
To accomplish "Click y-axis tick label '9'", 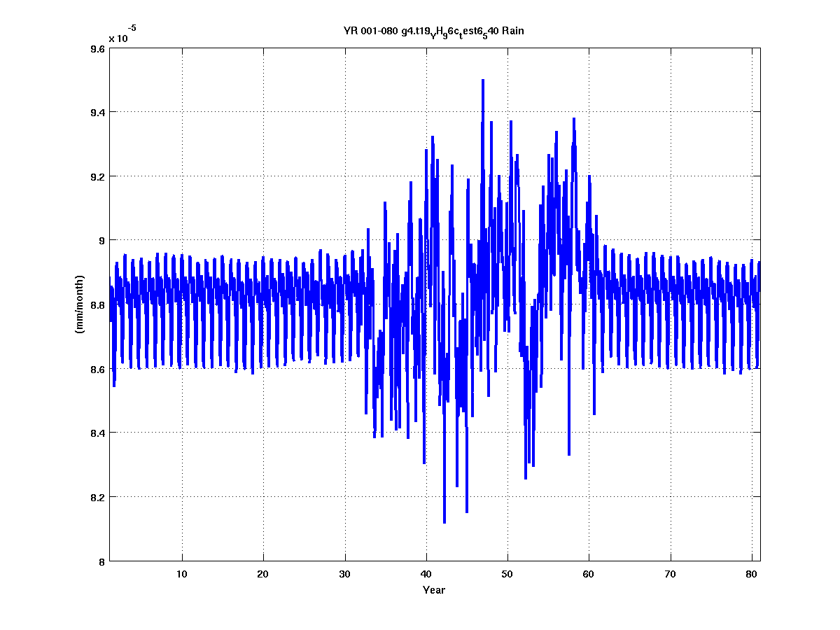I will coord(102,240).
